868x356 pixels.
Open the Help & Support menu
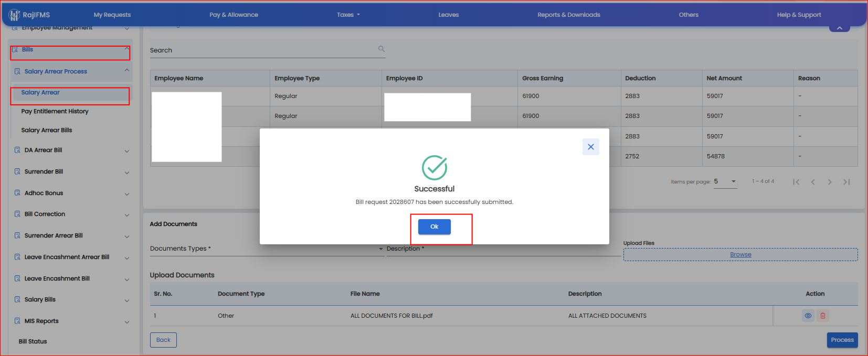point(799,15)
